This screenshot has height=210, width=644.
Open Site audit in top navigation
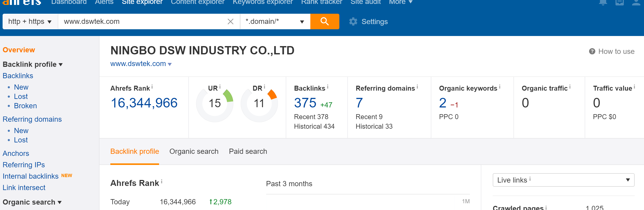[366, 2]
